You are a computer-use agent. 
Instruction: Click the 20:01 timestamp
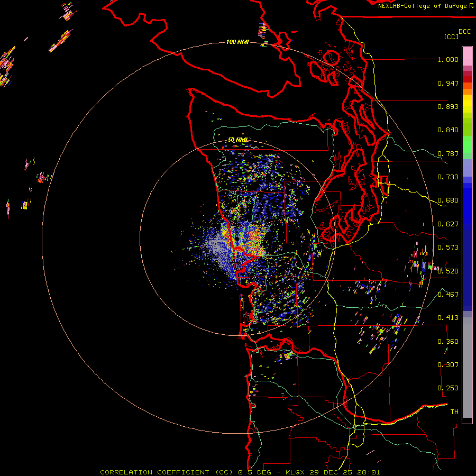(x=368, y=472)
